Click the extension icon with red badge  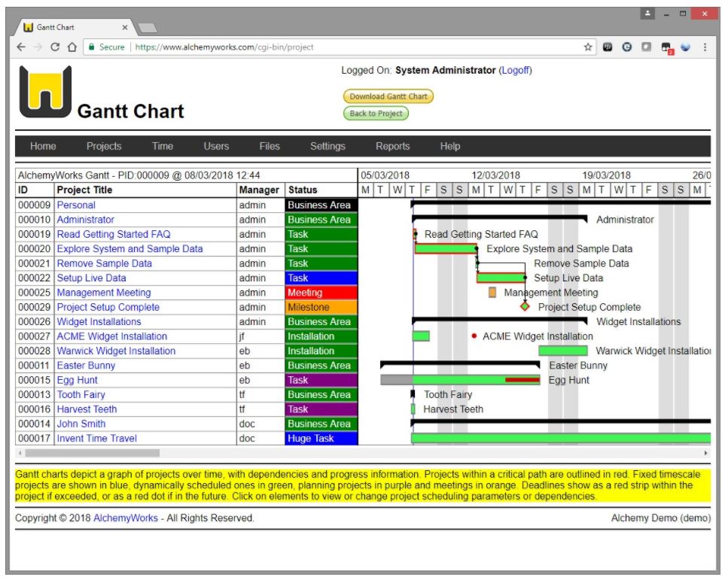tap(666, 47)
